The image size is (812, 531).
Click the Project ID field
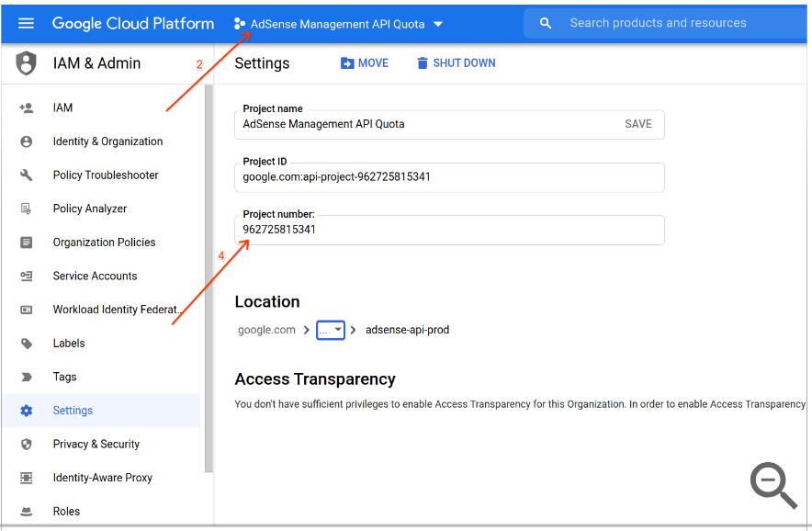coord(449,177)
